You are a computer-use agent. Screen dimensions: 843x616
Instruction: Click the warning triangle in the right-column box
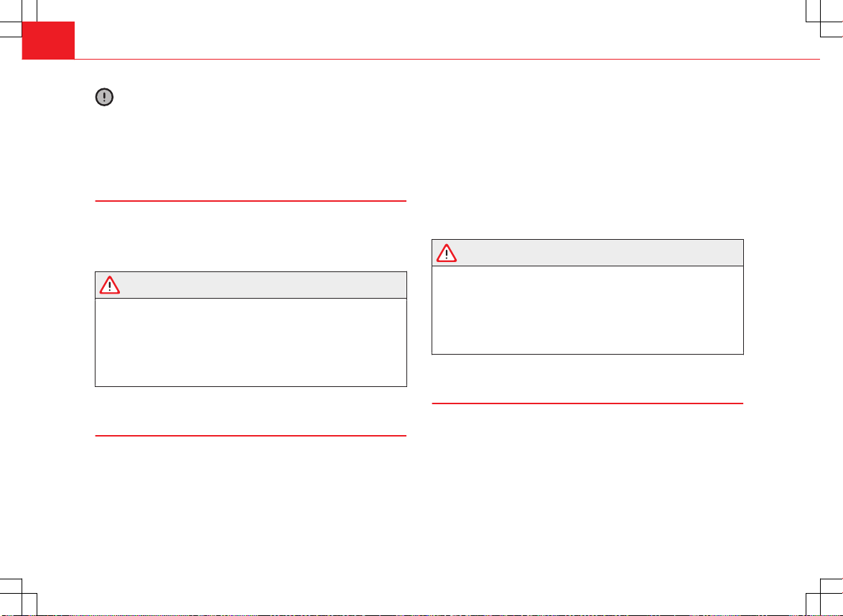446,253
